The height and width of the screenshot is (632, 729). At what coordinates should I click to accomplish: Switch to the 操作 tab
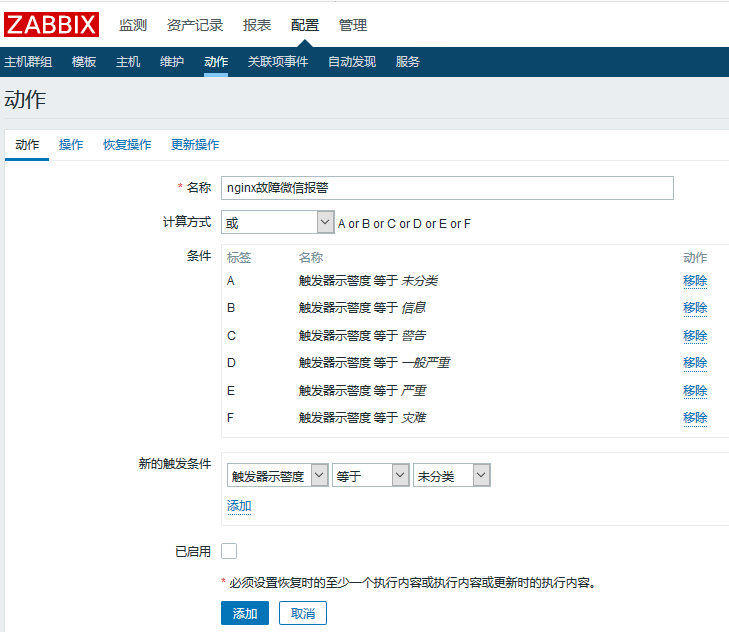pos(71,145)
